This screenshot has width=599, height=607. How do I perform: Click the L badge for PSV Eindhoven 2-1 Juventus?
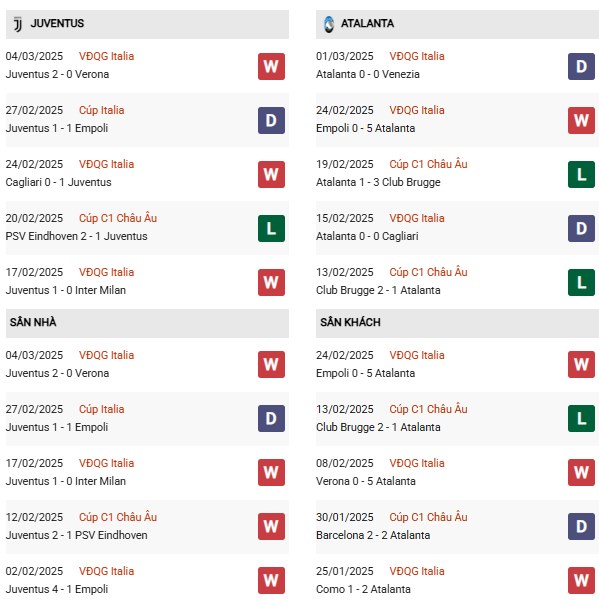[x=271, y=228]
